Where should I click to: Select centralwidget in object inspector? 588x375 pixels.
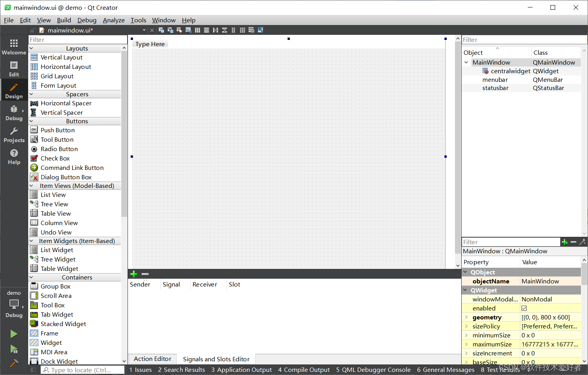pos(511,71)
